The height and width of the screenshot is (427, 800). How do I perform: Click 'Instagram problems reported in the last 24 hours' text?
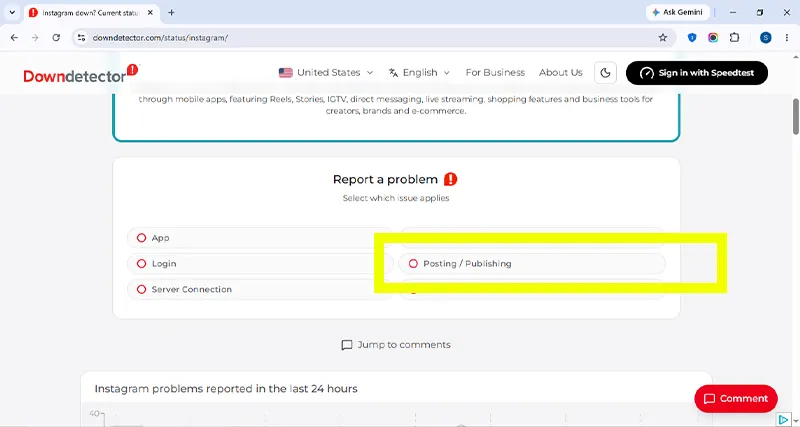tap(226, 389)
